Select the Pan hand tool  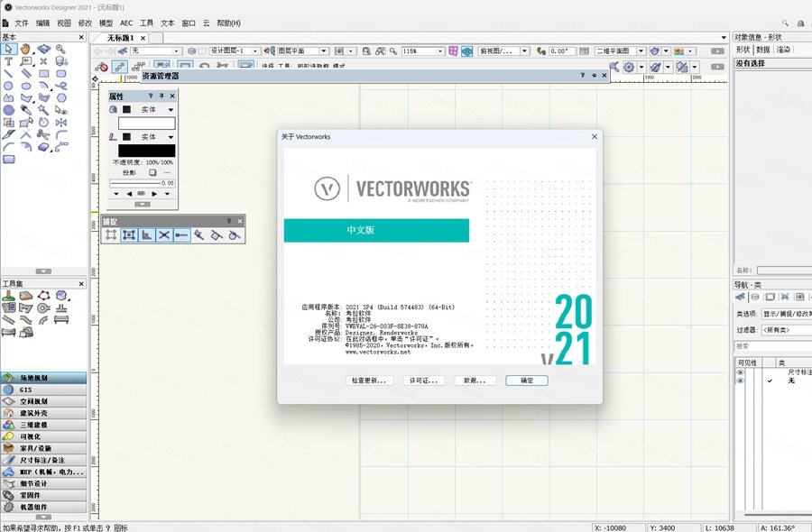(26, 49)
